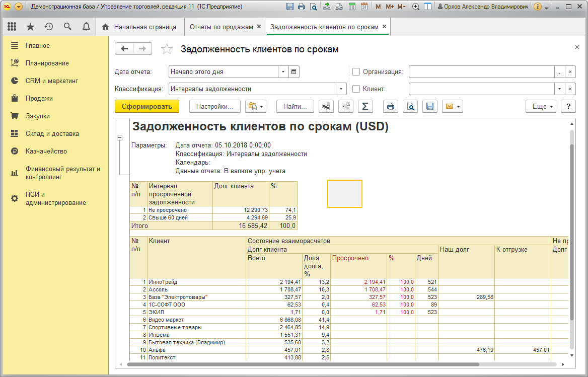Open the Продажи section
Viewport: 588px width, 377px height.
39,99
